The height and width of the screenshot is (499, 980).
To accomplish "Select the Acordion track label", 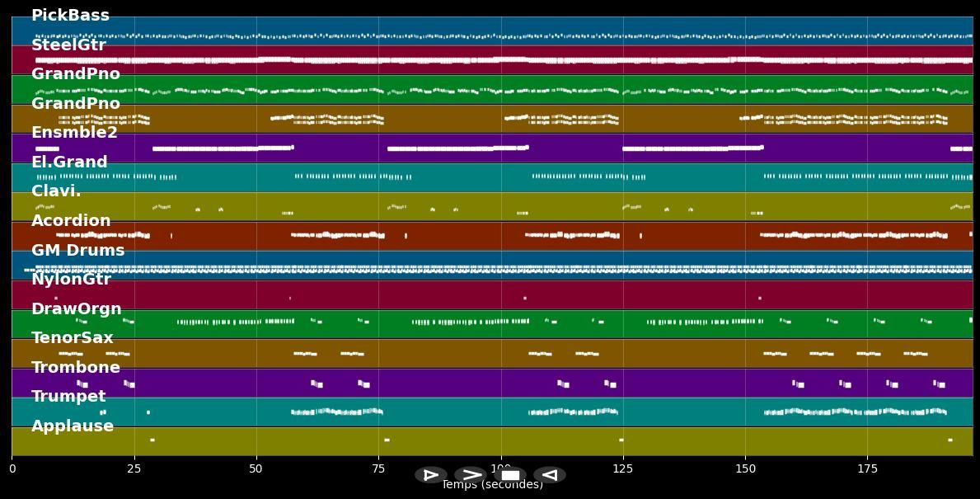I will coord(71,221).
